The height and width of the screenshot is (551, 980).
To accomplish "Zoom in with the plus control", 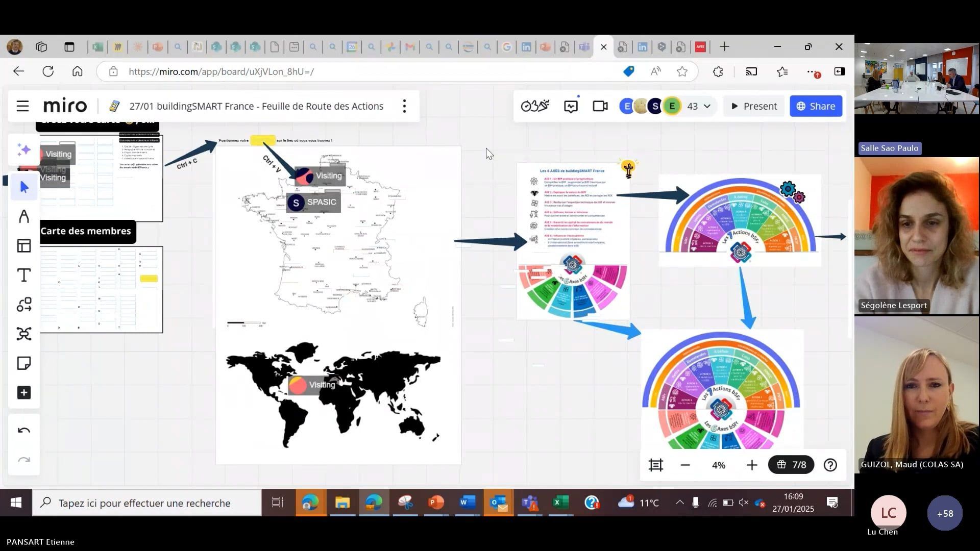I will tap(752, 465).
